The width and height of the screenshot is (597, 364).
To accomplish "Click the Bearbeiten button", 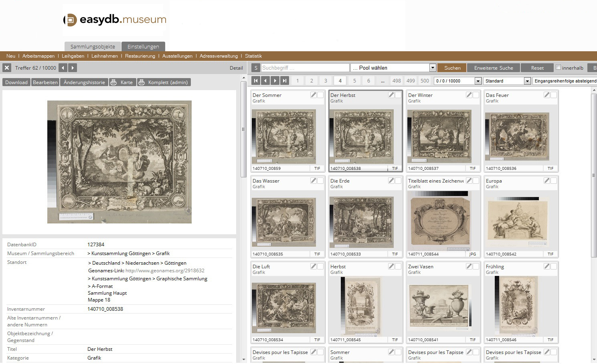I will pos(45,82).
